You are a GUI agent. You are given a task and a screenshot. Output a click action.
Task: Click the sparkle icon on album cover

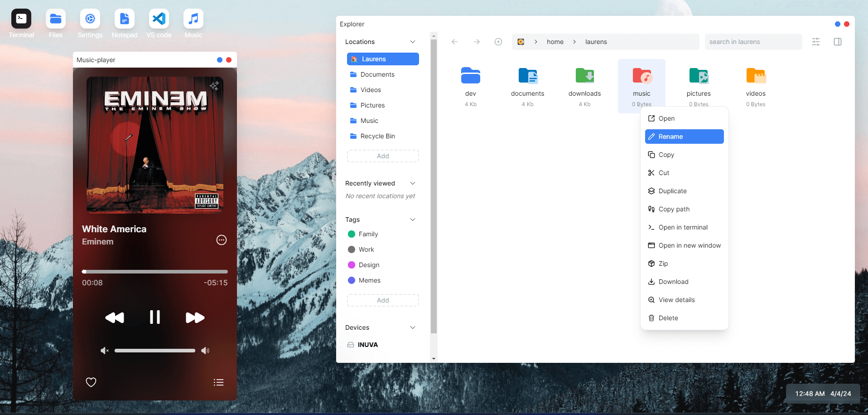214,85
